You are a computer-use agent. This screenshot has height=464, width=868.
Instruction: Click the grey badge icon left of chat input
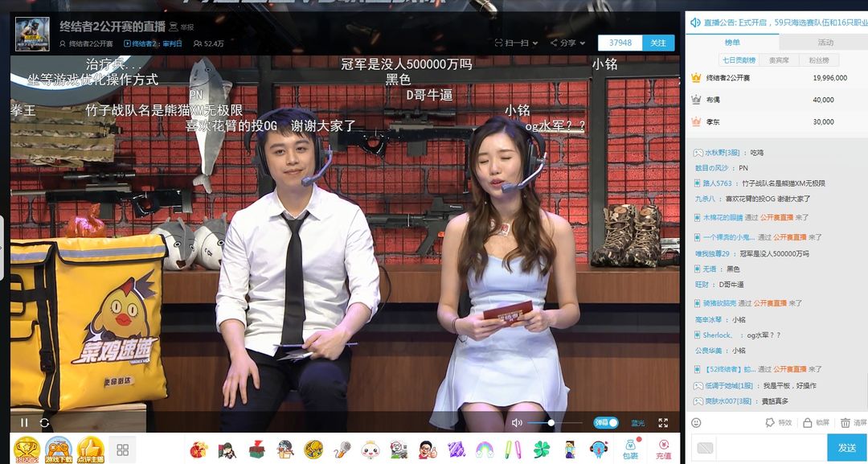[x=705, y=447]
